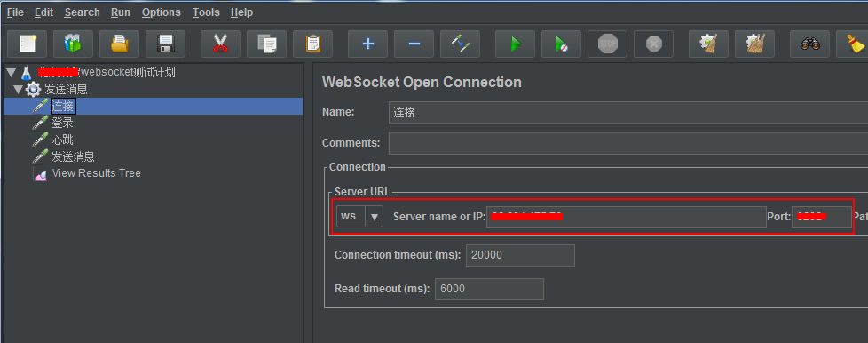
Task: Click Start no pauses icon
Action: click(561, 44)
